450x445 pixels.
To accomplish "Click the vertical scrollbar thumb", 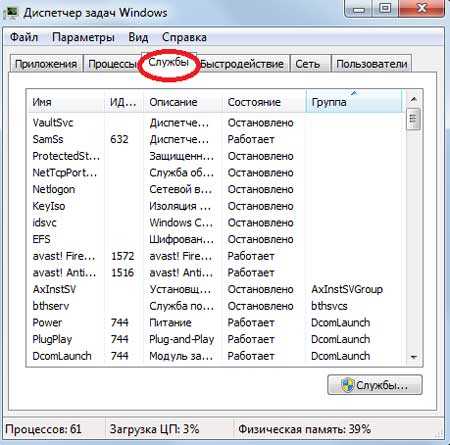I will coord(413,119).
